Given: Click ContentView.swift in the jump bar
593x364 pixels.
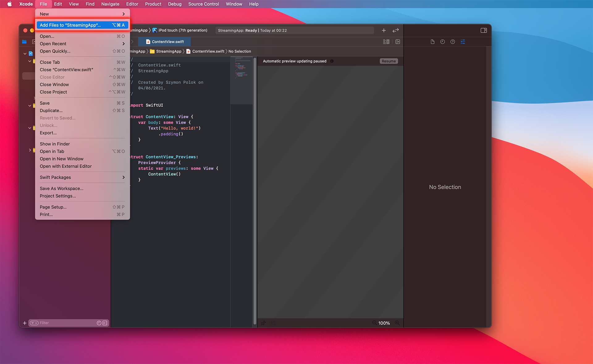Looking at the screenshot, I should click(x=205, y=51).
